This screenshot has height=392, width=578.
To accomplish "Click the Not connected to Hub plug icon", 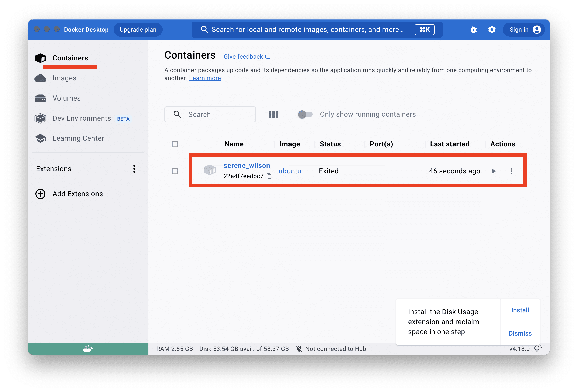I will [299, 349].
